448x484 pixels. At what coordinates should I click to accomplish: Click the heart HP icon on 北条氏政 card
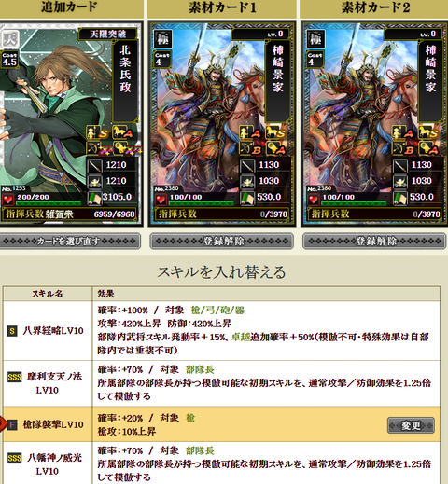(x=7, y=199)
